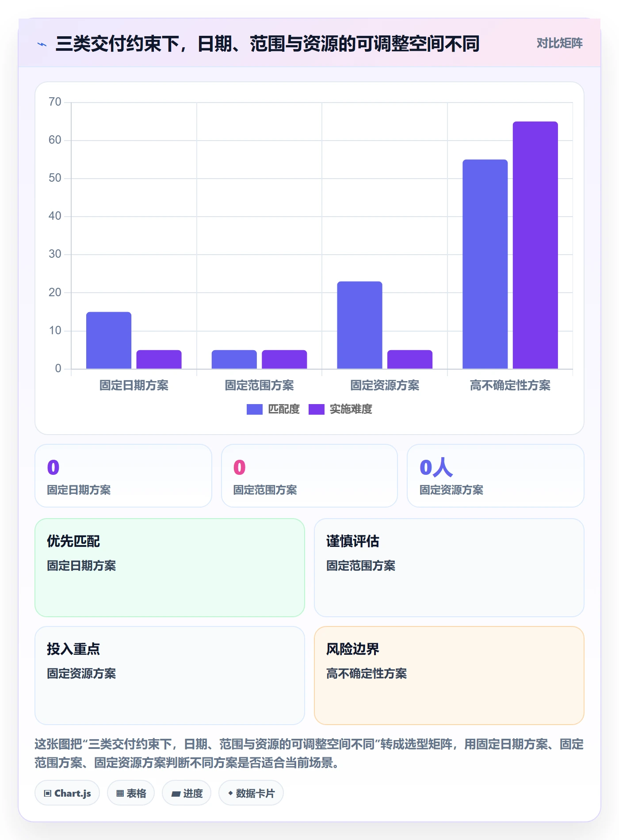Click the lightning icon beside the title

42,44
